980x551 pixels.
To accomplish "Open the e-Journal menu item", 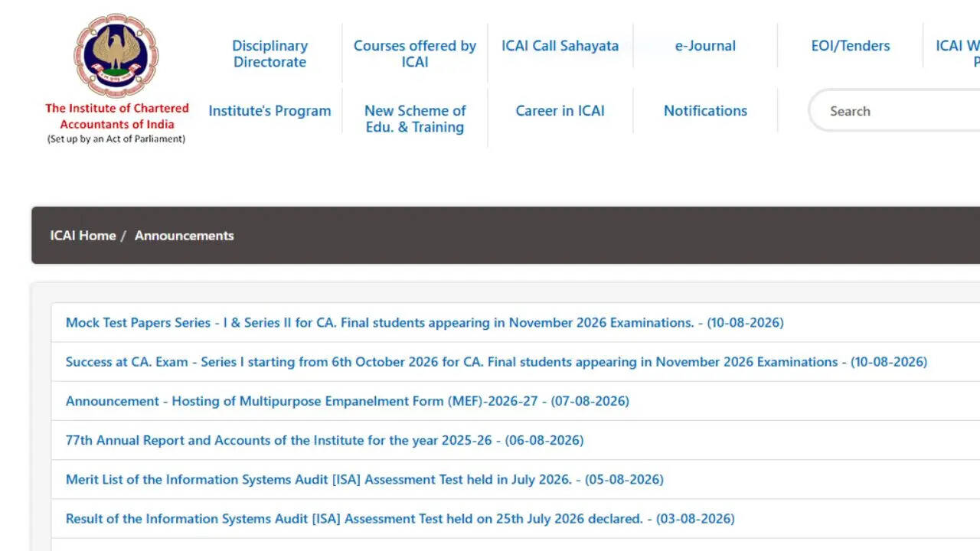I will coord(705,46).
